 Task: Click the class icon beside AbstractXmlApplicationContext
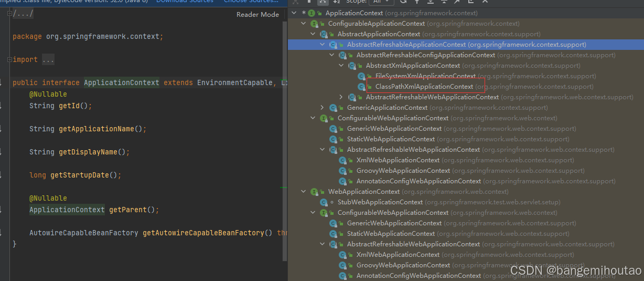[352, 66]
